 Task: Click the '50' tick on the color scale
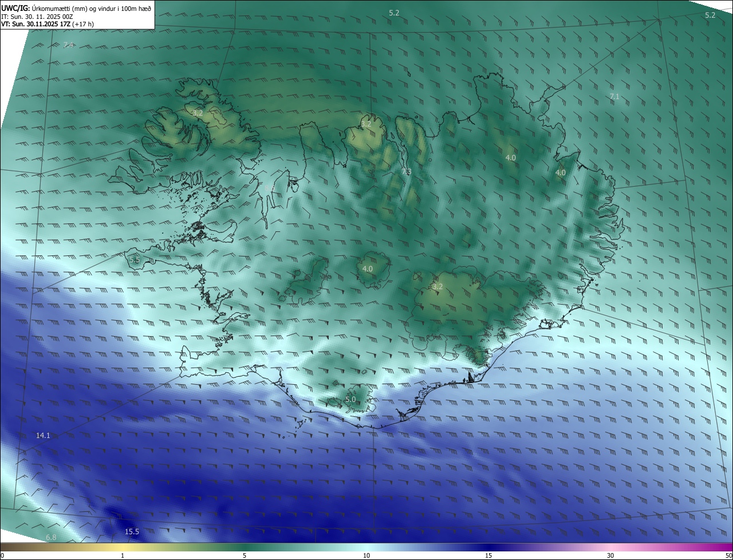click(x=728, y=555)
